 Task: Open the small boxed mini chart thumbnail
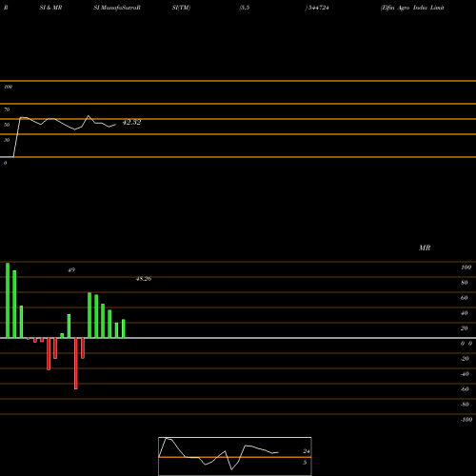pyautogui.click(x=235, y=456)
